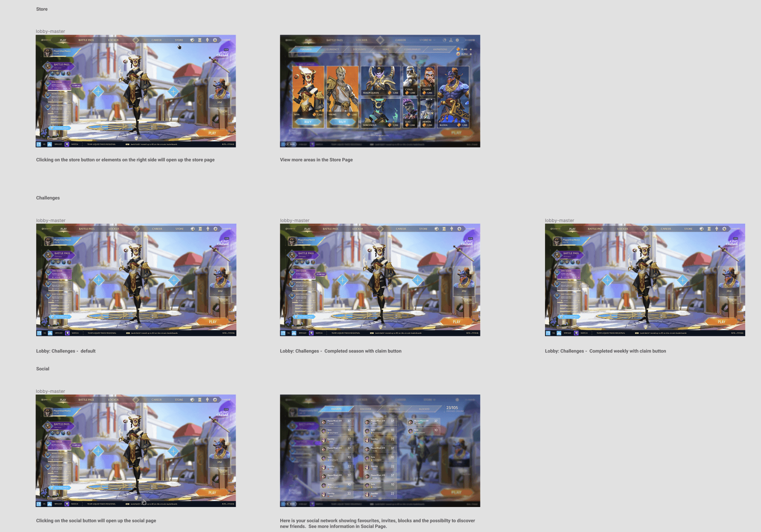
Task: Expand Daily Challenges chevron, Store section lobby
Action: click(x=69, y=111)
